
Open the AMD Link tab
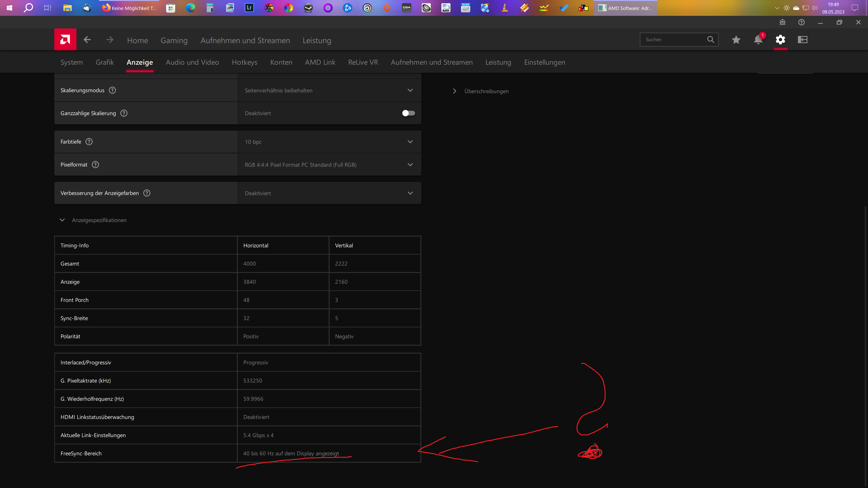pos(320,62)
